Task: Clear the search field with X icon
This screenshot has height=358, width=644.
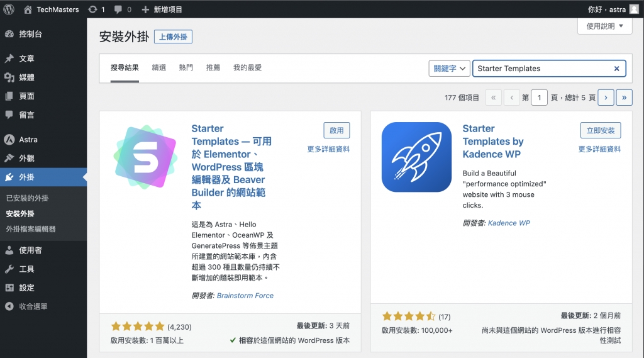Action: [x=616, y=69]
